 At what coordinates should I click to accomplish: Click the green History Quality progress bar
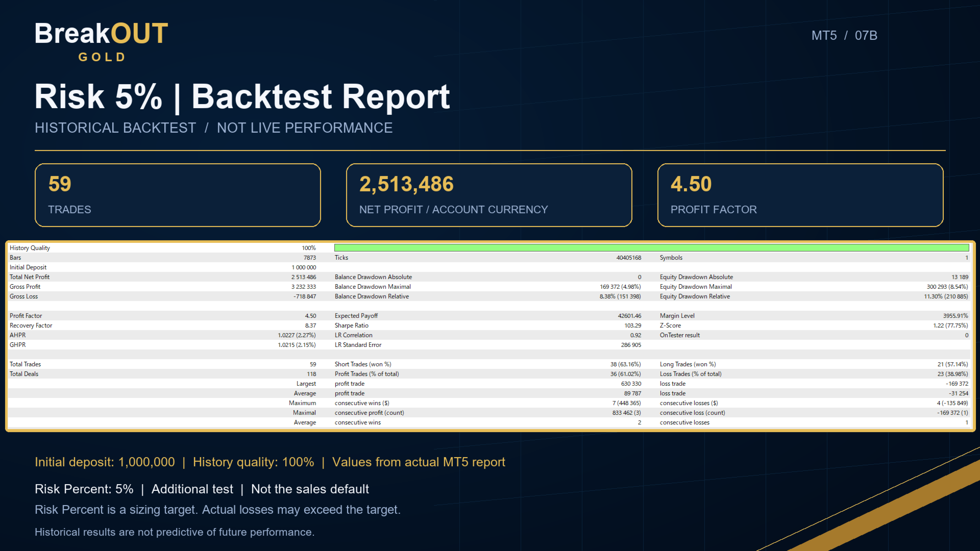[x=651, y=248]
